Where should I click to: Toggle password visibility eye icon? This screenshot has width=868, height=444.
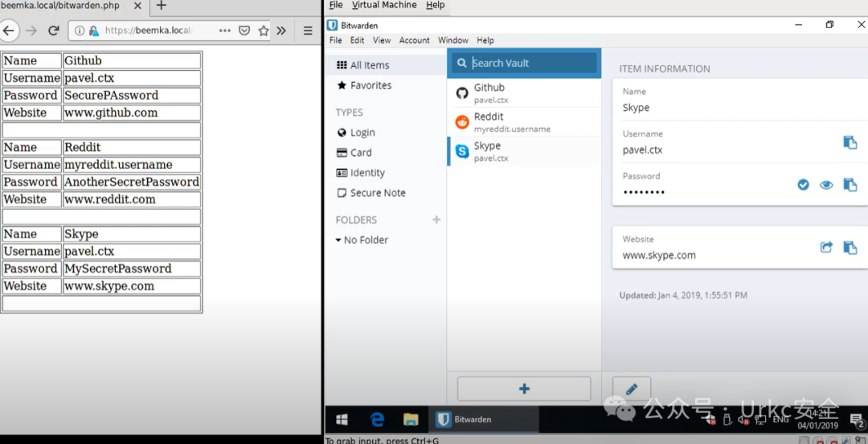pos(826,185)
